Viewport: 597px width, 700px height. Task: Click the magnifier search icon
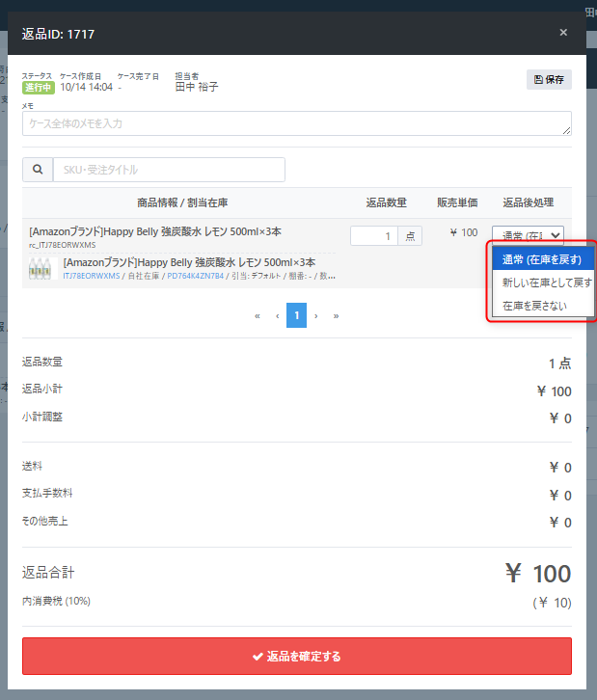[38, 170]
